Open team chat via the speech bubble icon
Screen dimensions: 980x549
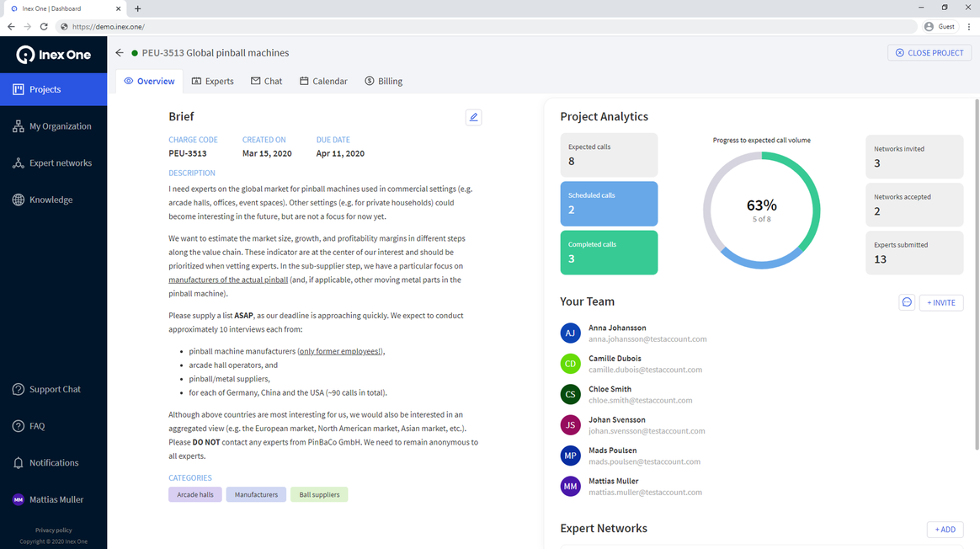click(907, 302)
